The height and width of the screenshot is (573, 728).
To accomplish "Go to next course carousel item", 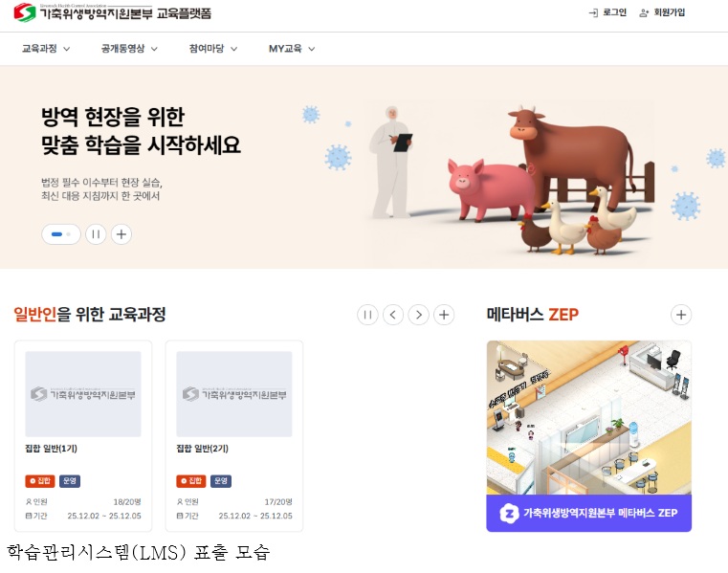I will (x=418, y=315).
